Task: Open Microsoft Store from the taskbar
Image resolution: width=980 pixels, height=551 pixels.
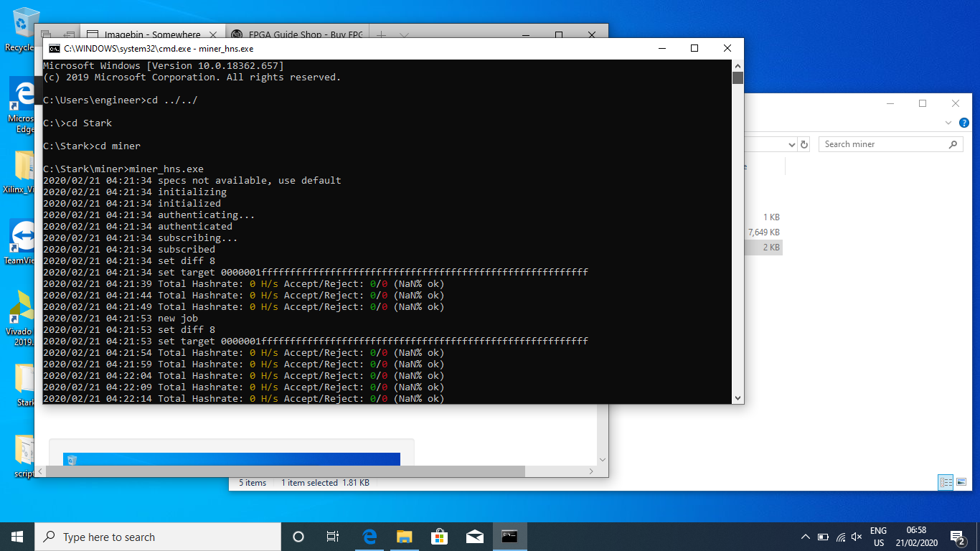Action: pos(440,537)
